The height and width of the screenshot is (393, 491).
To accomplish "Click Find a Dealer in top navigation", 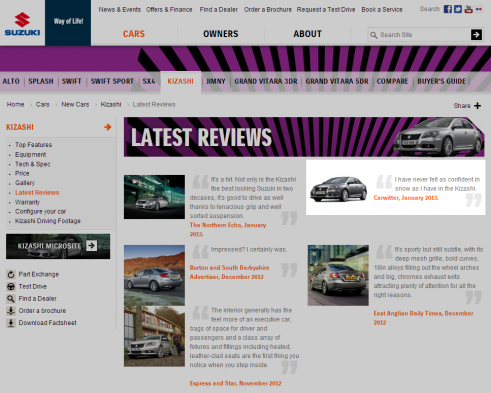I will [219, 10].
